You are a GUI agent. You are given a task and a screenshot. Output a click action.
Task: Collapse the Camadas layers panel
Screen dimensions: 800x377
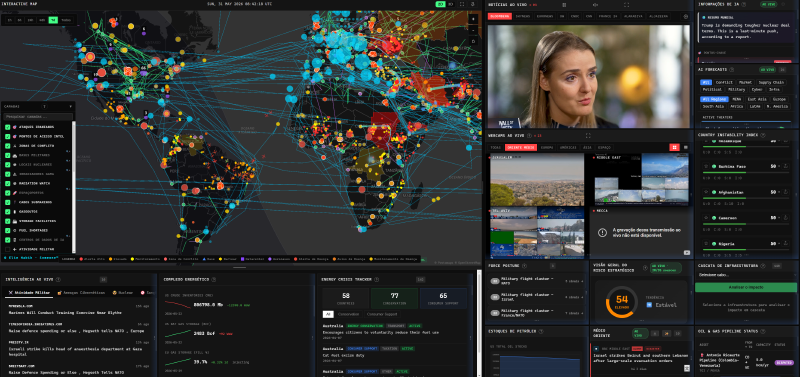click(70, 107)
